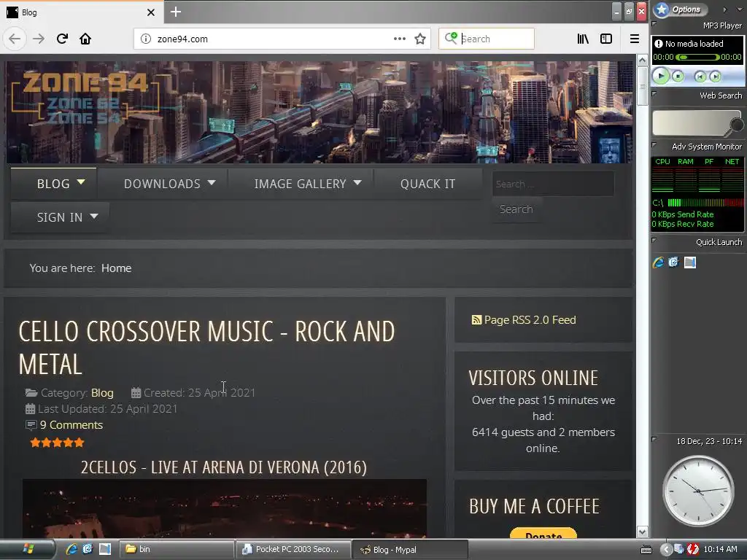Click the MP3 Player seek slider
The height and width of the screenshot is (560, 747).
[x=697, y=57]
